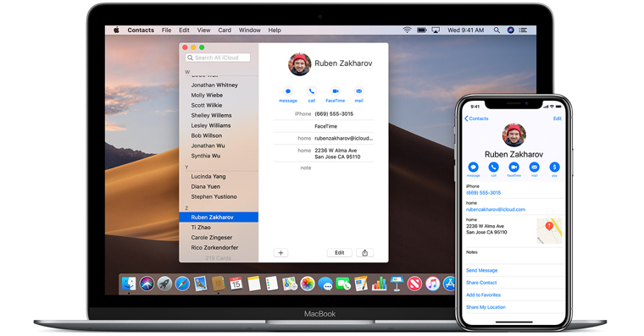The image size is (644, 336).
Task: Open the green FaceTime icon in the Dock
Action: point(343,284)
